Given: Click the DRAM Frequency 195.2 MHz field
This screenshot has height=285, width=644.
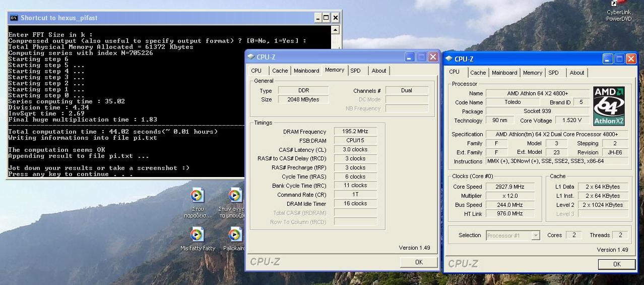Looking at the screenshot, I should click(355, 132).
